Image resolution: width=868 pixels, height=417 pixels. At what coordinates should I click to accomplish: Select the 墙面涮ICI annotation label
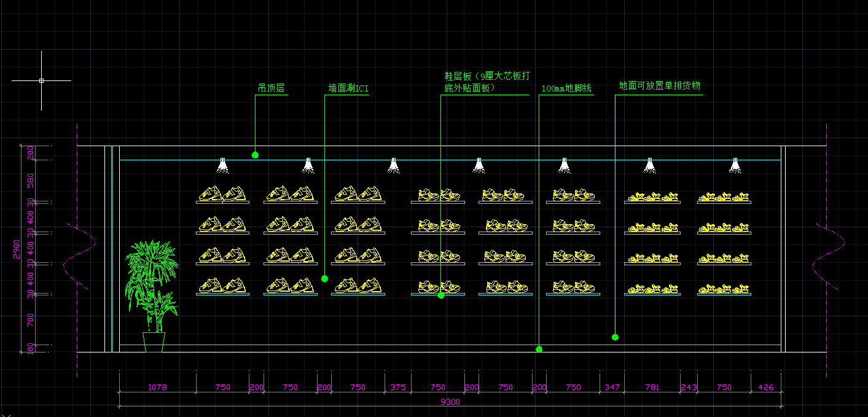coord(348,88)
